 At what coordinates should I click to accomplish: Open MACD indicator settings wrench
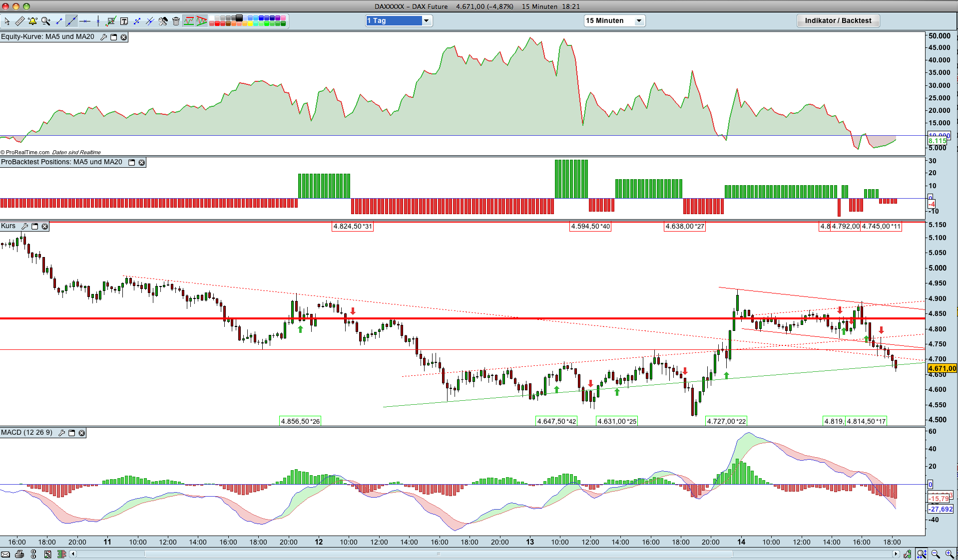[x=62, y=433]
